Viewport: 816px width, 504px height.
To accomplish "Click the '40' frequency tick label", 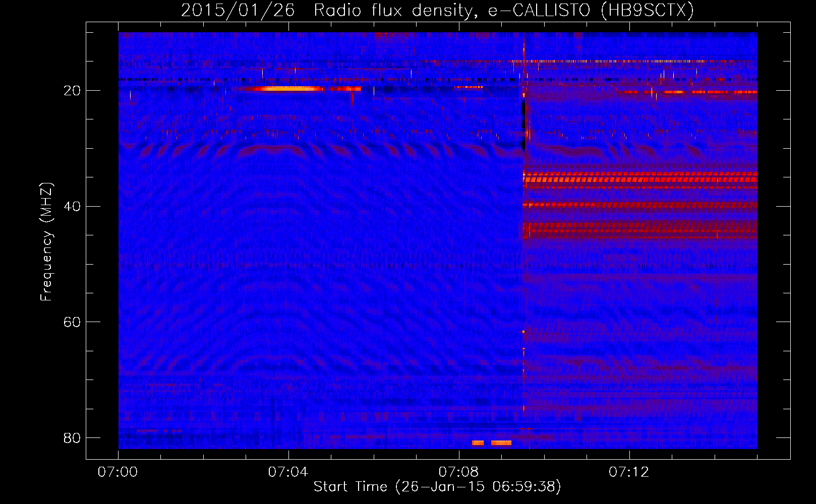I will tap(72, 206).
